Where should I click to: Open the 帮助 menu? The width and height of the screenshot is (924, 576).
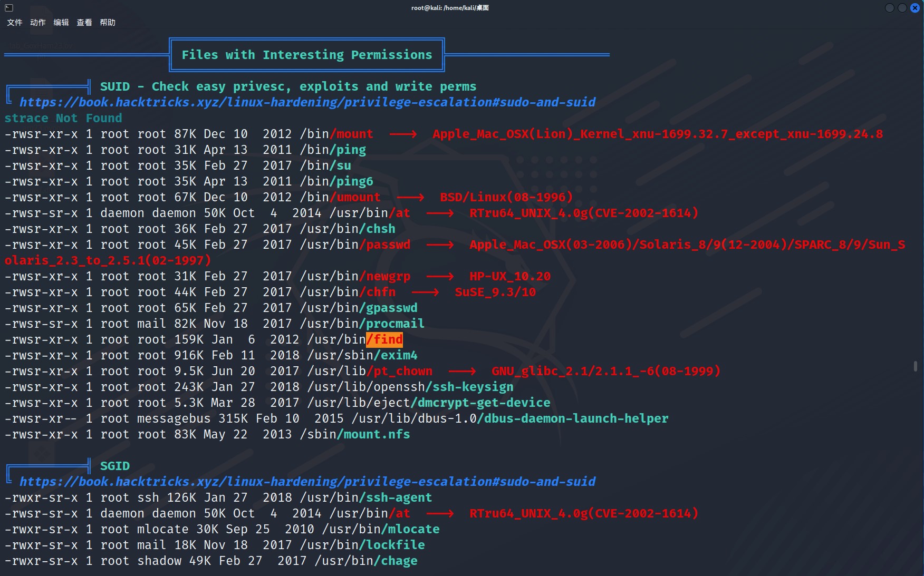coord(107,22)
